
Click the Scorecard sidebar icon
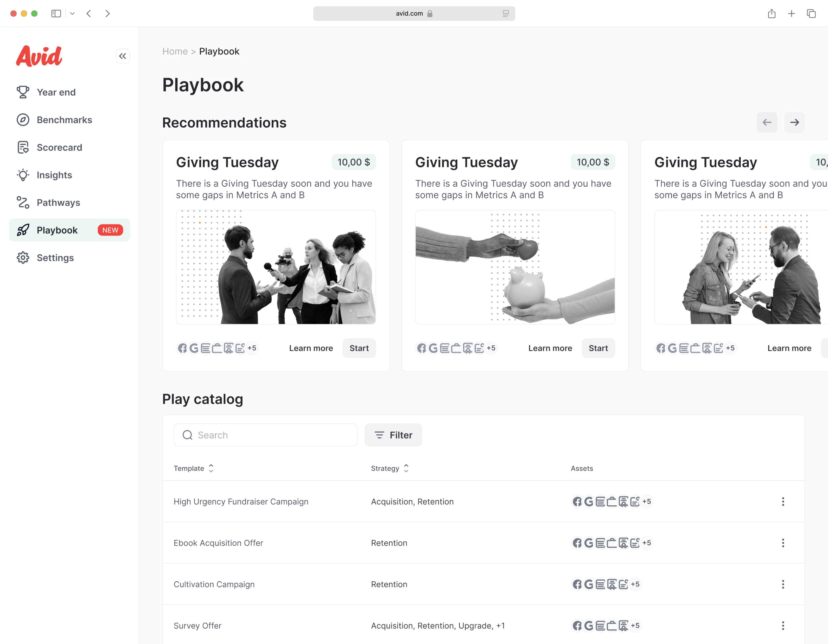(x=23, y=147)
